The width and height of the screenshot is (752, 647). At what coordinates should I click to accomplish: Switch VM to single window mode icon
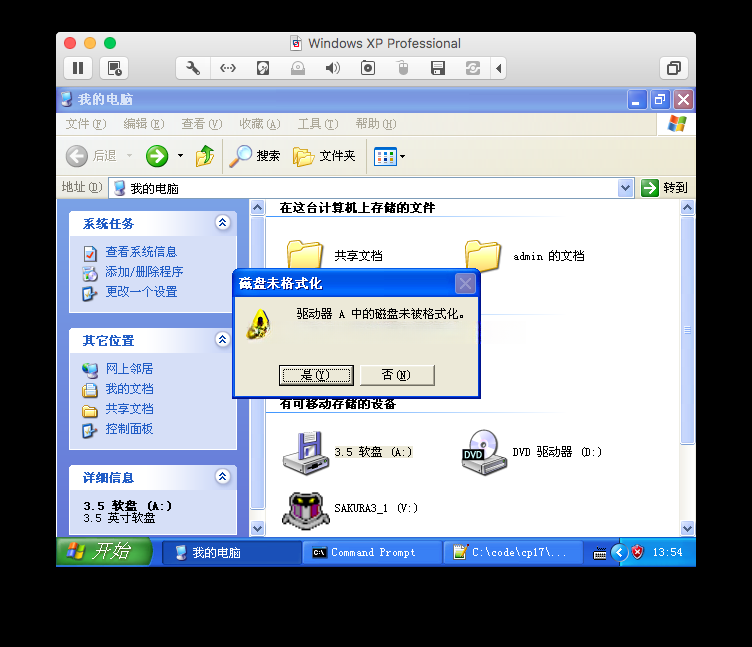674,68
